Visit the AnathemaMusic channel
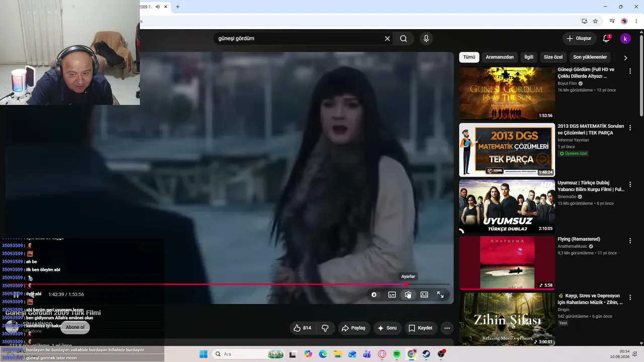 [x=573, y=246]
